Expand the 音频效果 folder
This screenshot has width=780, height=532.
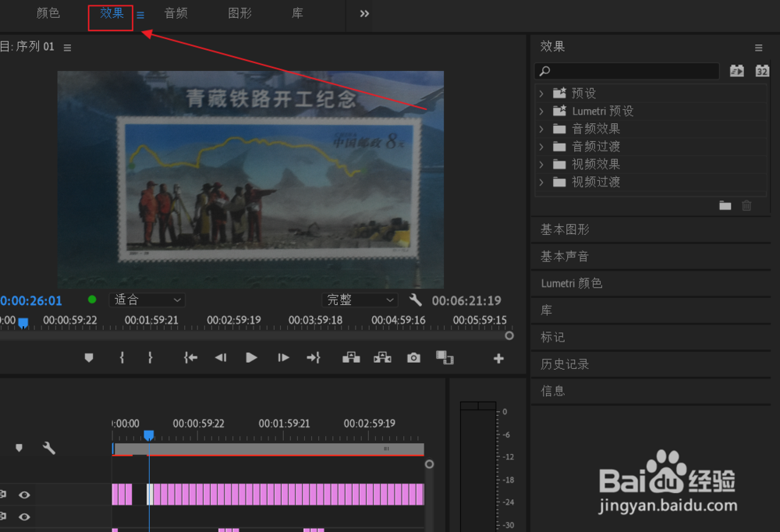(542, 129)
